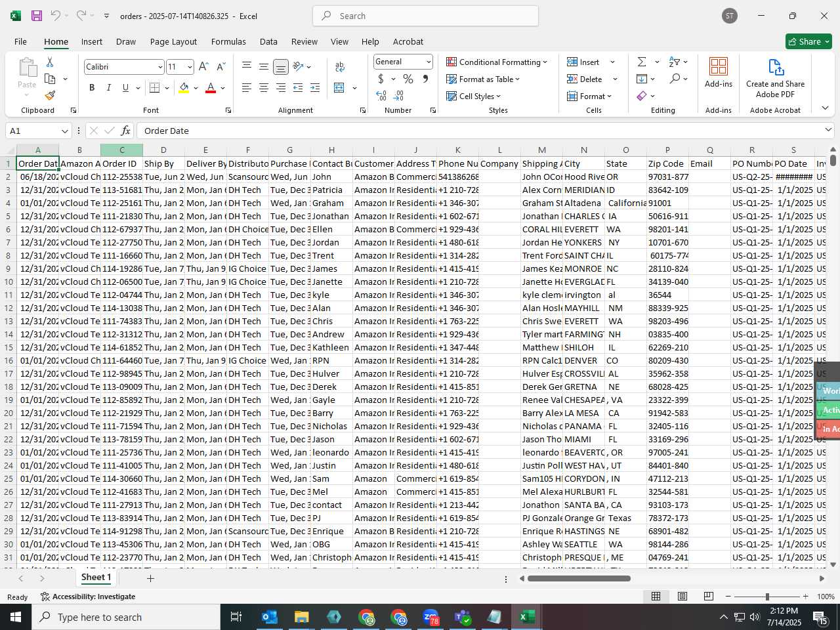840x630 pixels.
Task: Apply Comma Style format
Action: (425, 79)
